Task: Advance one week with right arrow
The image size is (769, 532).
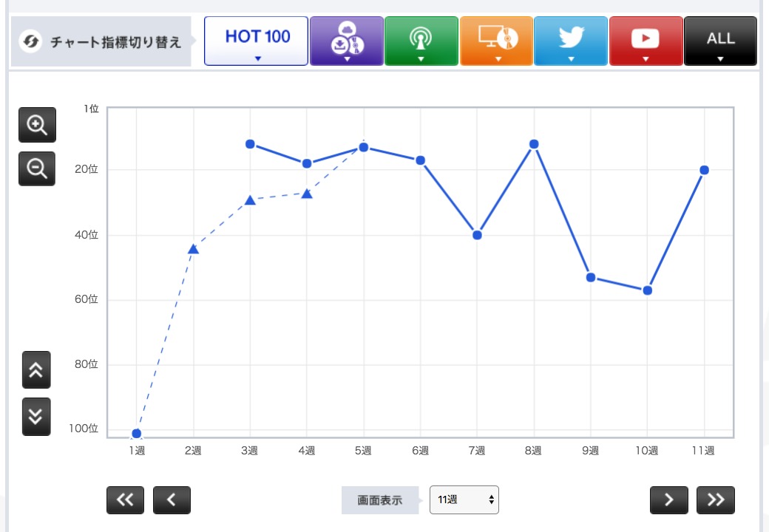Action: 669,500
